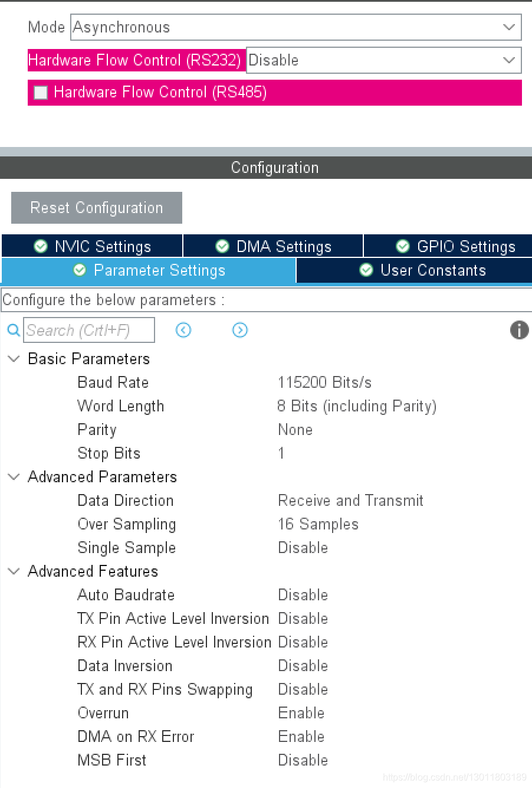Image resolution: width=532 pixels, height=788 pixels.
Task: Enable Hardware Flow Control (RS485)
Action: pos(40,92)
